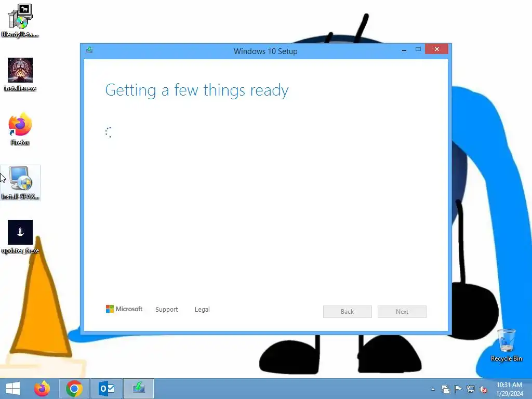Open the network status tray icon
Viewport: 532px width, 399px height.
pos(471,389)
